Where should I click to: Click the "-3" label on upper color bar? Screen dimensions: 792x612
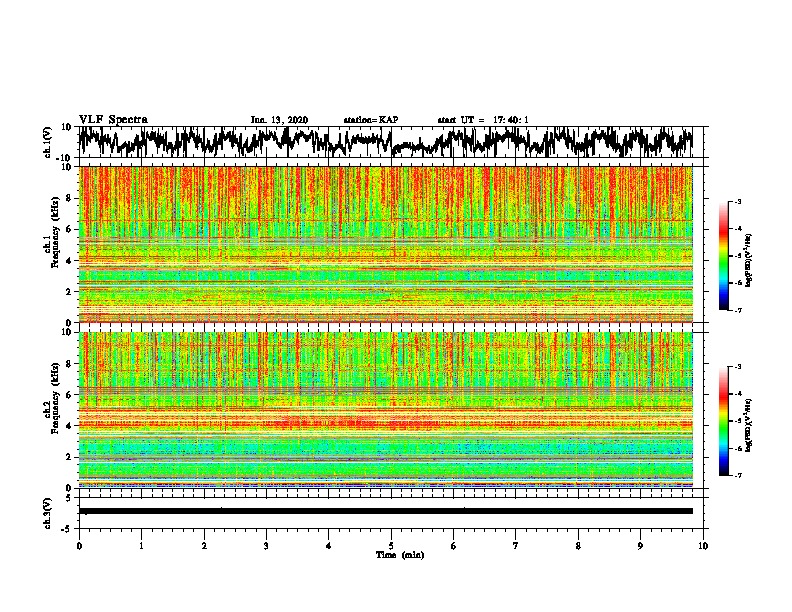[738, 202]
